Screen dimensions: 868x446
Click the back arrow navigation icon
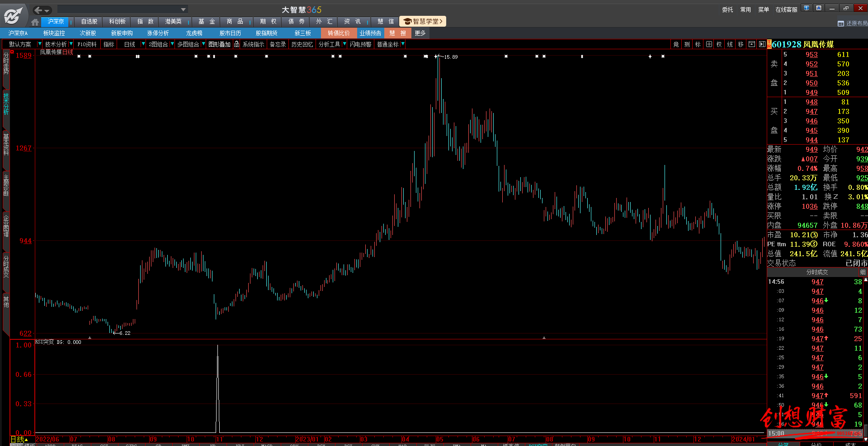[38, 10]
